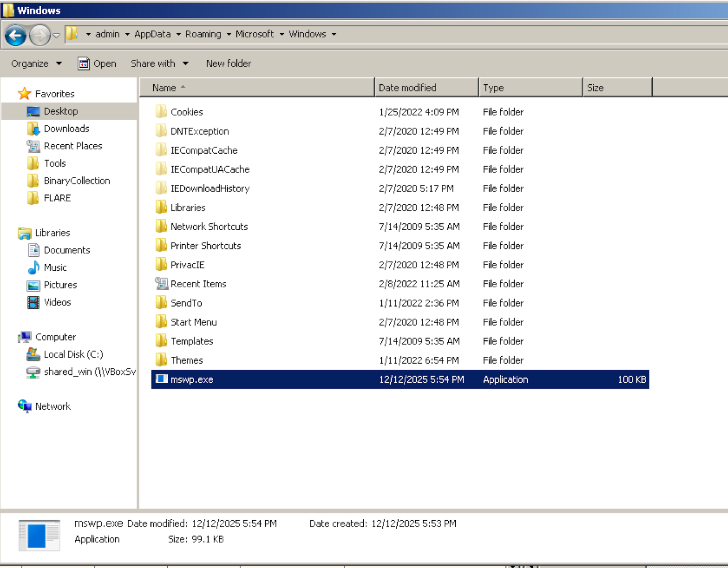Click the Size: 99.1 KB detail

tap(196, 539)
